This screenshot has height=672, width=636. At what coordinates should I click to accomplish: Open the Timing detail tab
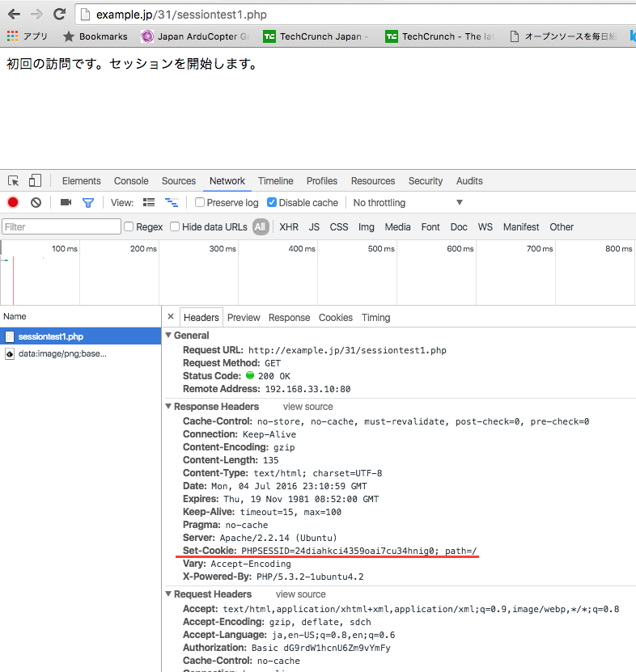point(375,318)
